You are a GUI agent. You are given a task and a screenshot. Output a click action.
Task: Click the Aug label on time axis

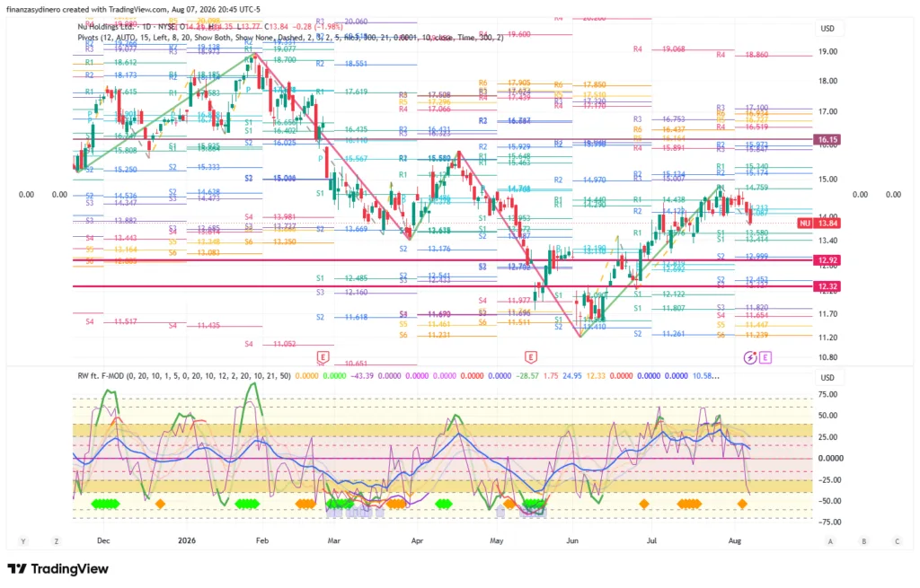tap(735, 540)
